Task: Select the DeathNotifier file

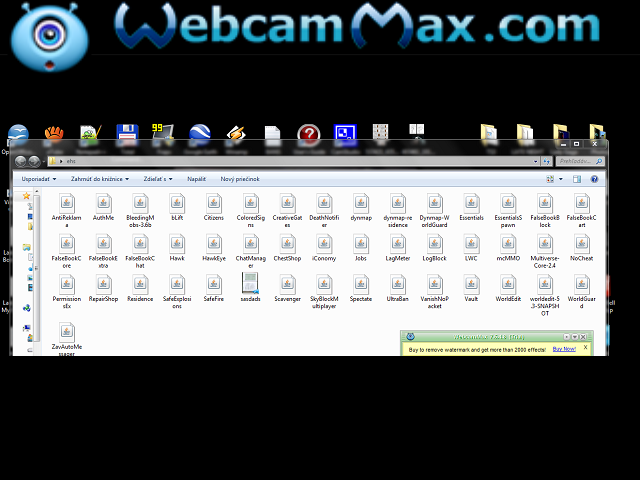Action: (x=324, y=211)
